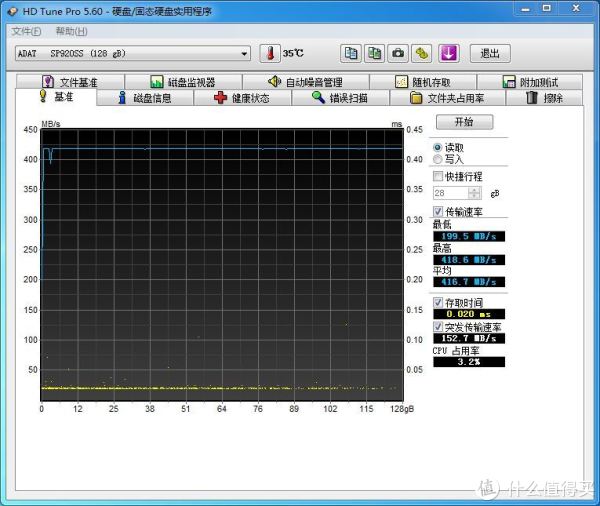
Task: Toggle the 突发传输速率 checkbox
Action: 438,326
